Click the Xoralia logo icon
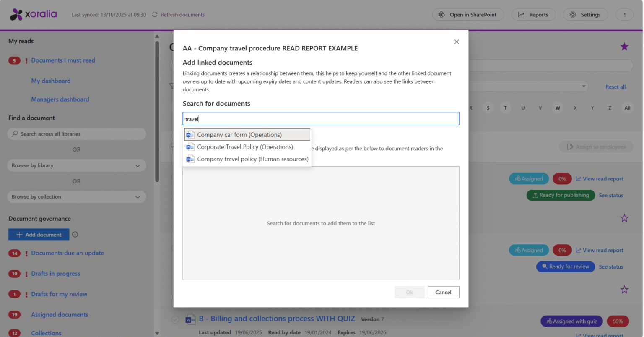The width and height of the screenshot is (644, 337). [16, 15]
